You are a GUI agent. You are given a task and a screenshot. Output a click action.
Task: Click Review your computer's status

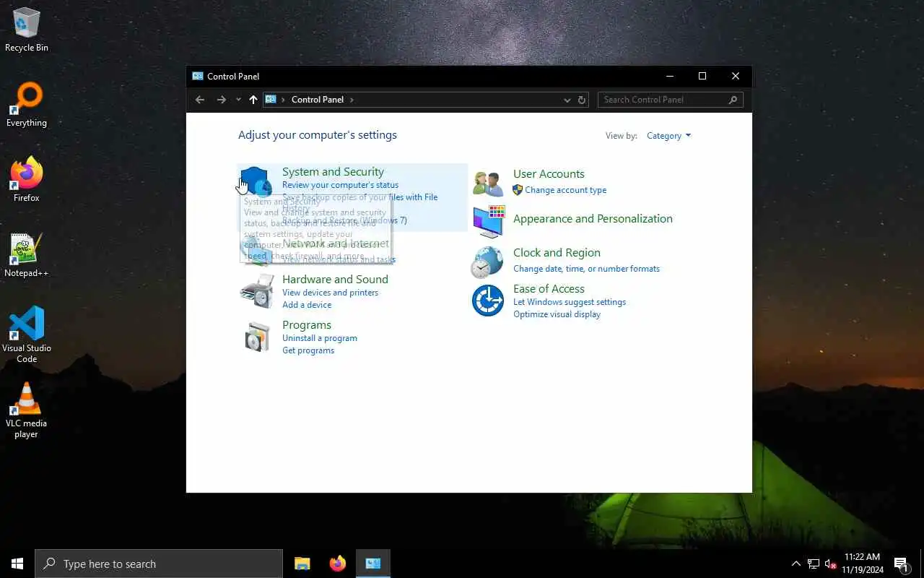340,185
